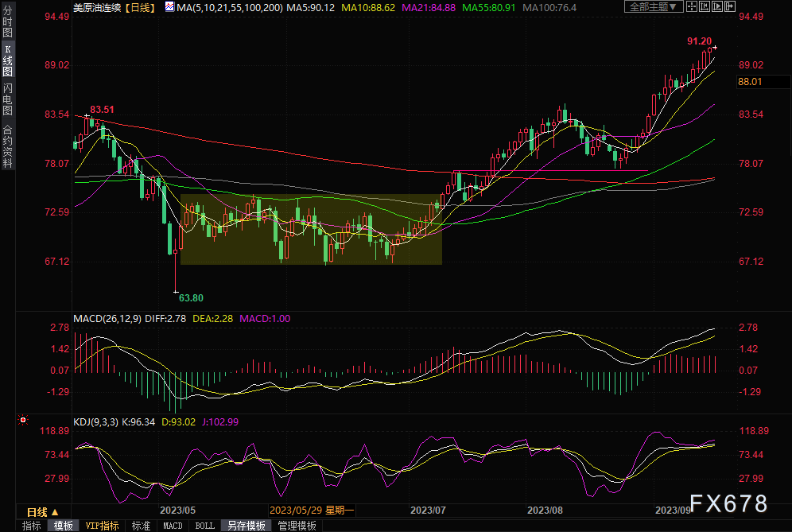Click the export panel arrow icon
The width and height of the screenshot is (792, 532).
tap(730, 6)
